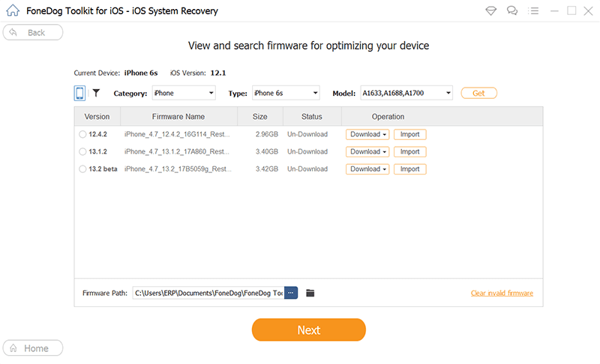The width and height of the screenshot is (600, 364).
Task: Click Un-Download status of 13.1.2 row
Action: [x=307, y=151]
